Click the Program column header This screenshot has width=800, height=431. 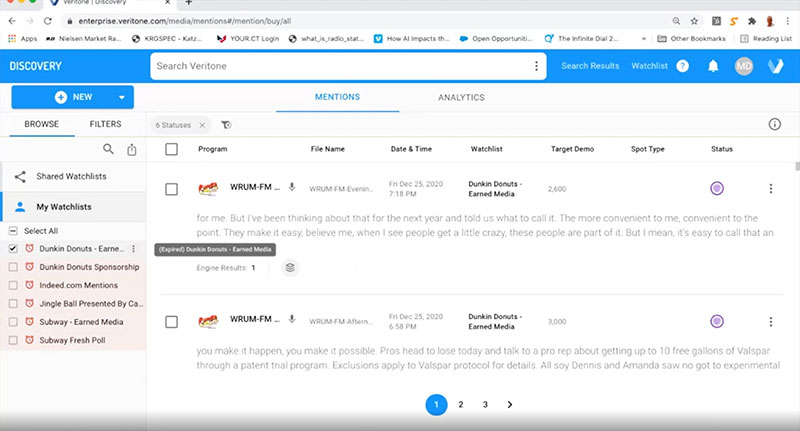[x=213, y=149]
